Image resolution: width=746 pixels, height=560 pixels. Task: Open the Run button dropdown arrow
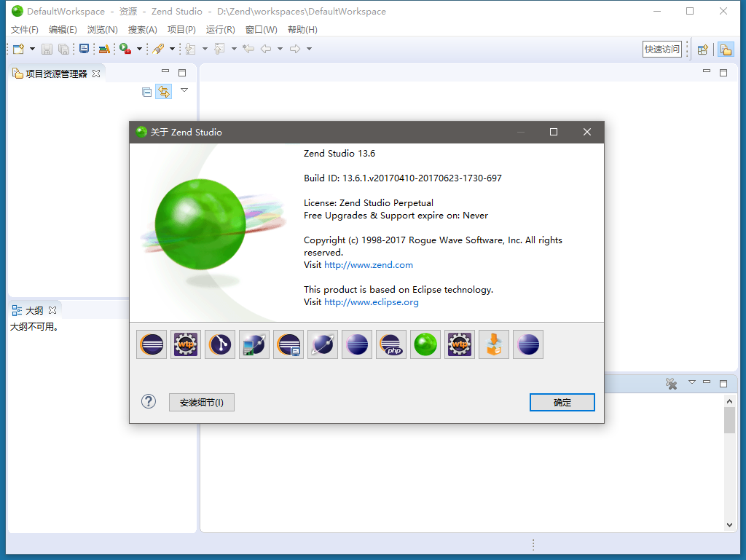coord(138,48)
